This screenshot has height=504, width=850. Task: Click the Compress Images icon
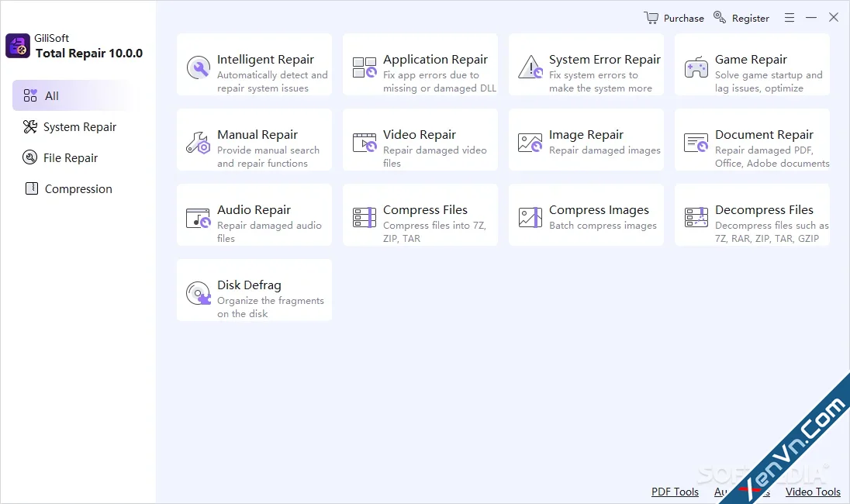point(530,217)
